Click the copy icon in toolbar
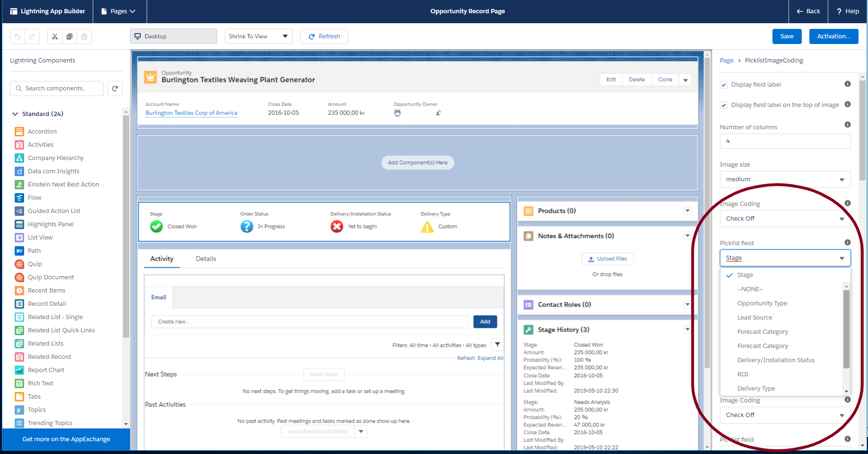Viewport: 868px width, 454px height. tap(70, 36)
